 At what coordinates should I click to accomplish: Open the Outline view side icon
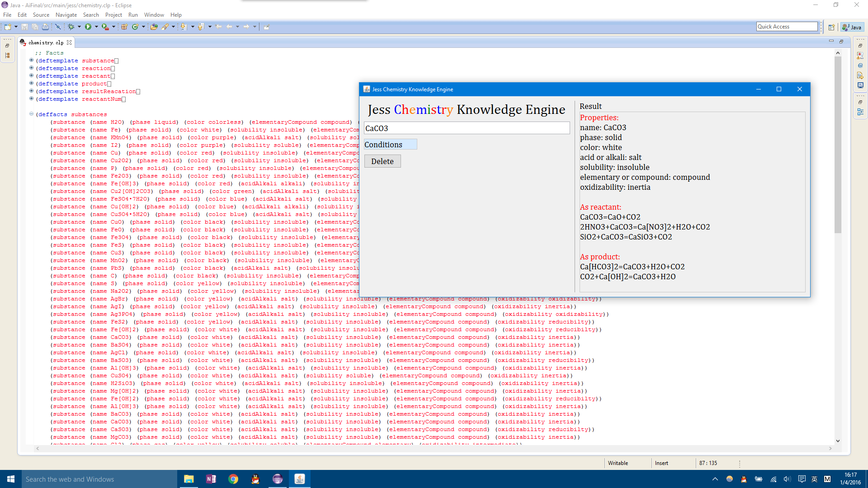(x=860, y=112)
